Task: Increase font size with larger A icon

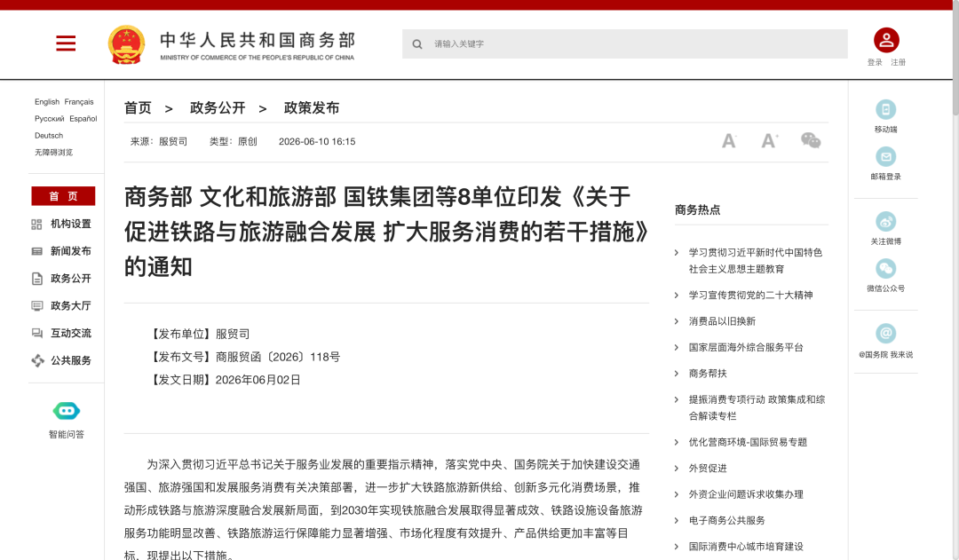Action: (x=769, y=141)
